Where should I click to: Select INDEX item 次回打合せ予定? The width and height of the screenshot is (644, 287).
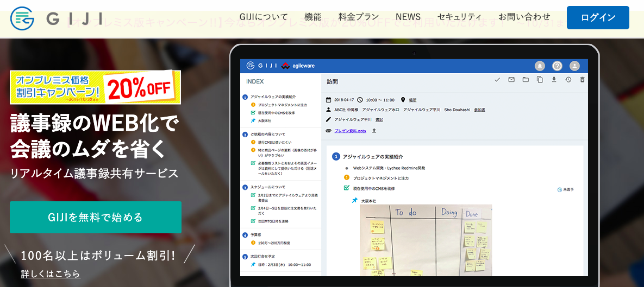coord(264,256)
